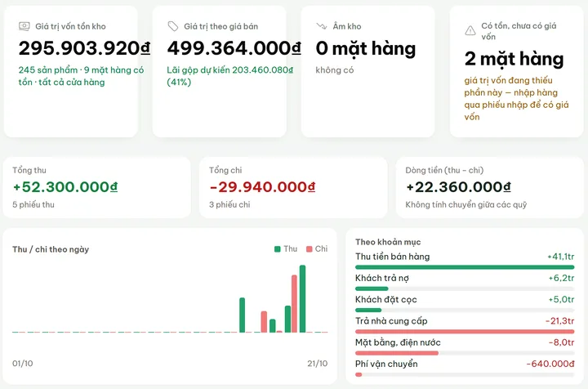Click the Tổng thu label
The height and width of the screenshot is (389, 588).
[29, 170]
